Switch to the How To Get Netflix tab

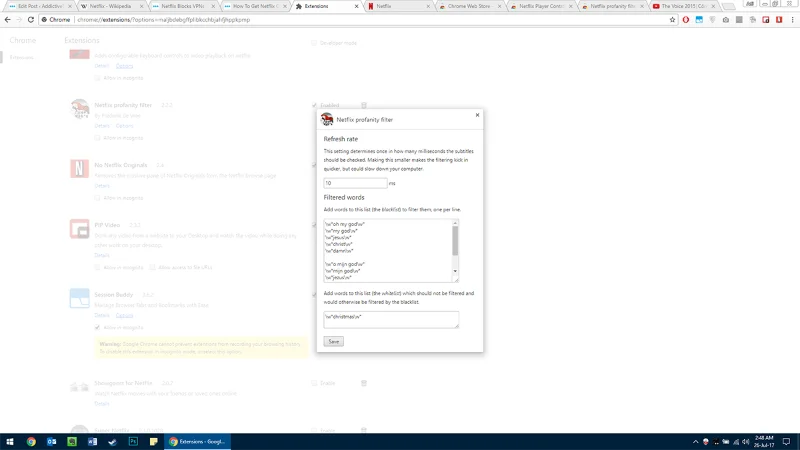click(x=255, y=6)
